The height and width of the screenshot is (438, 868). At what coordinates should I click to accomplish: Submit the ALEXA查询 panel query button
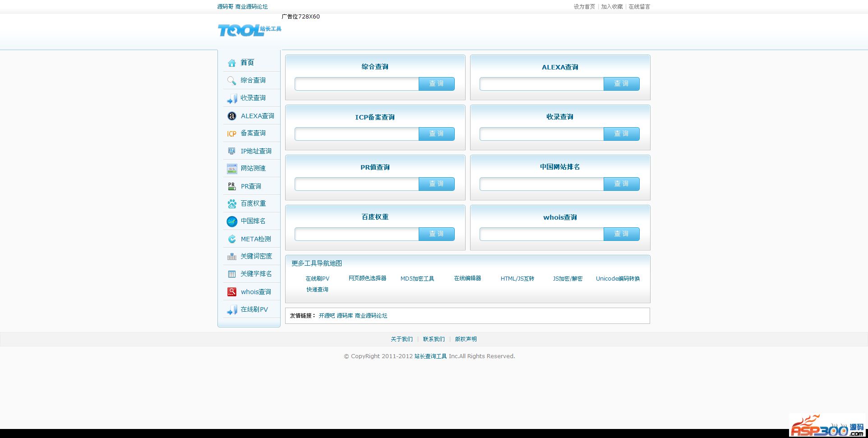621,84
